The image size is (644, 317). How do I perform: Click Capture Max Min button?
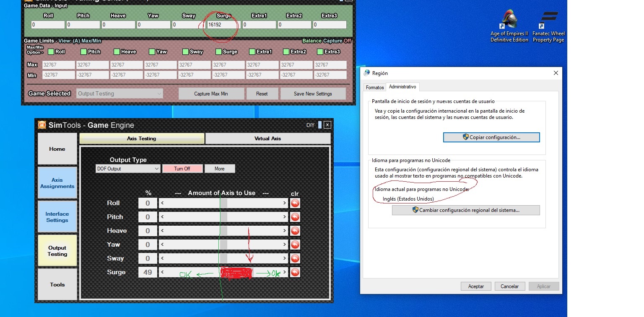pyautogui.click(x=211, y=94)
